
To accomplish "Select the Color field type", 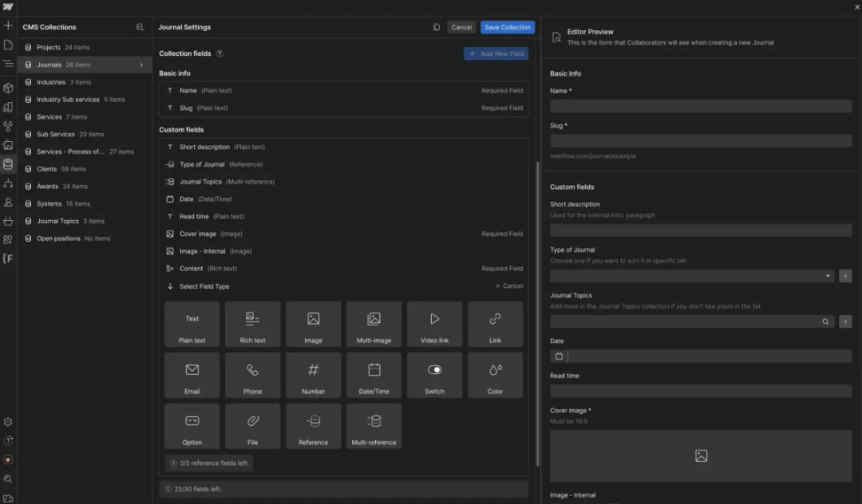I will pos(495,375).
